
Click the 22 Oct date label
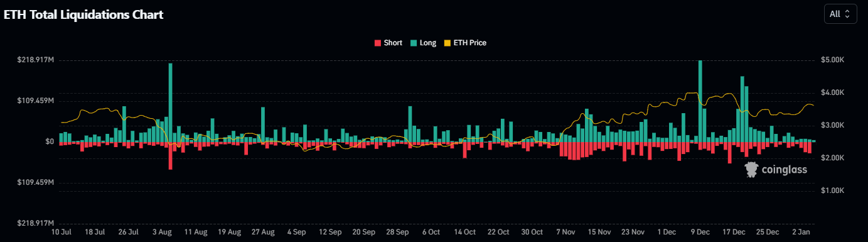click(498, 232)
